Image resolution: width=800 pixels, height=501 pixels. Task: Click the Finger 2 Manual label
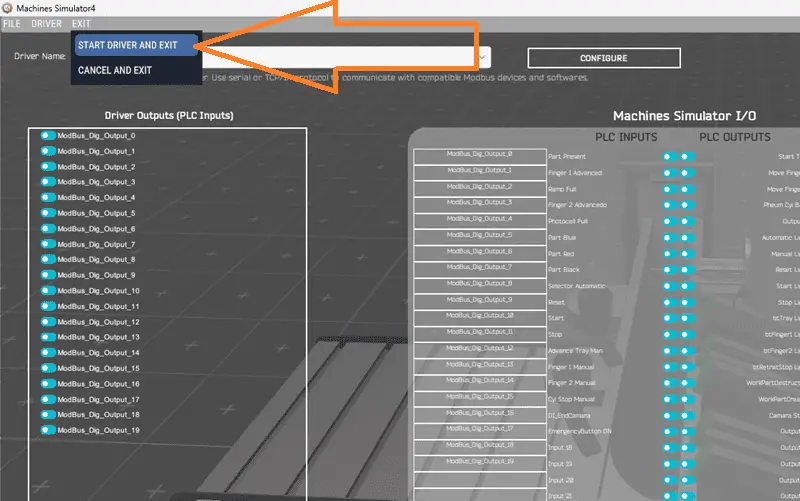pyautogui.click(x=572, y=383)
